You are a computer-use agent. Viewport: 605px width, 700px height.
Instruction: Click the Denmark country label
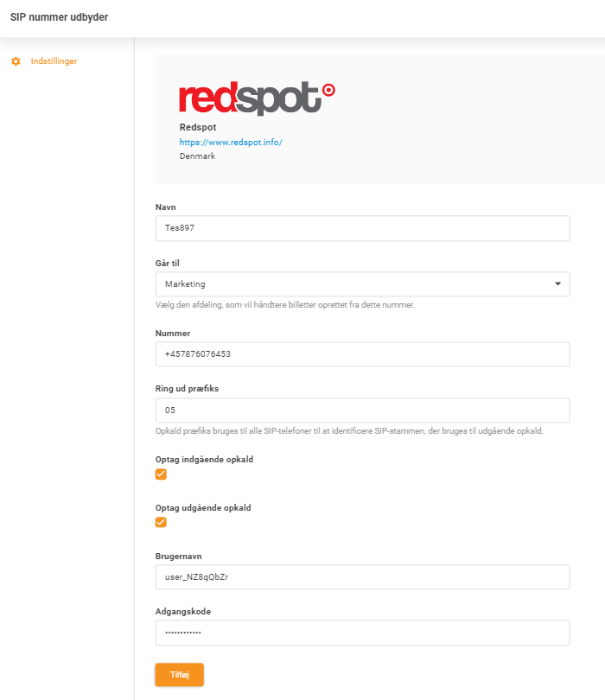[196, 156]
